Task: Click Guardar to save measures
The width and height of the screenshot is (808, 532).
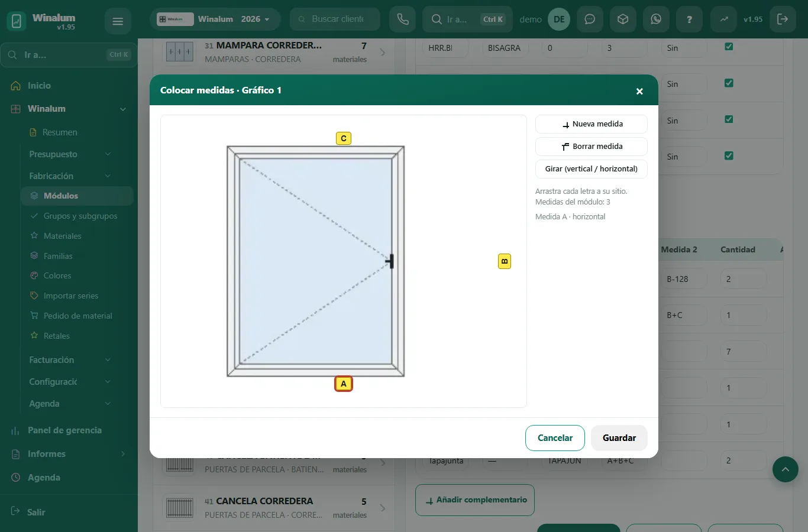Action: 619,438
